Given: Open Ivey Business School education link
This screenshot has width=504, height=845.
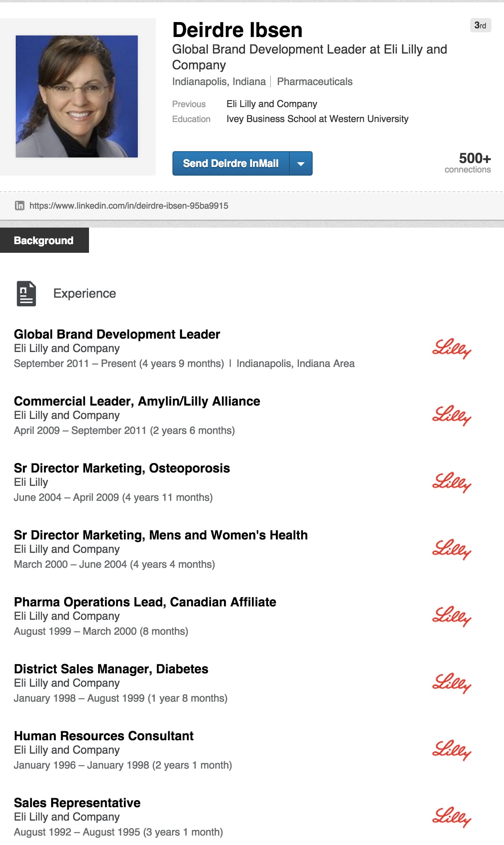Looking at the screenshot, I should [317, 119].
